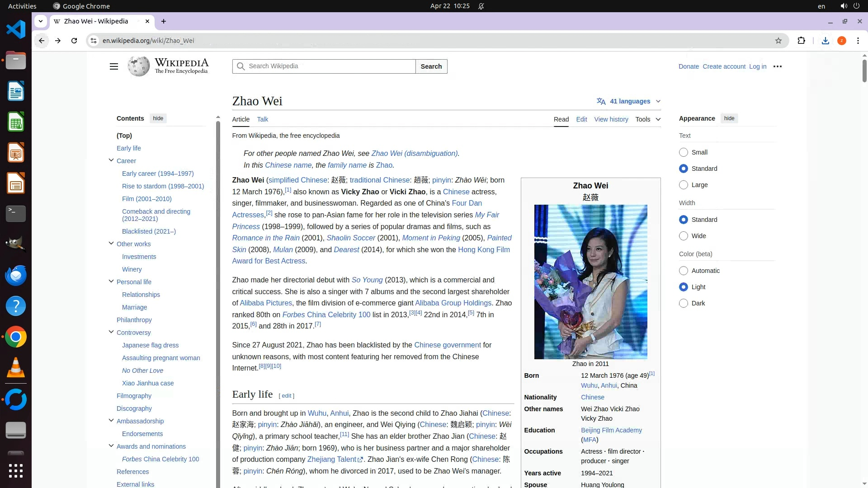Select Small text size
The width and height of the screenshot is (868, 488).
pyautogui.click(x=684, y=152)
